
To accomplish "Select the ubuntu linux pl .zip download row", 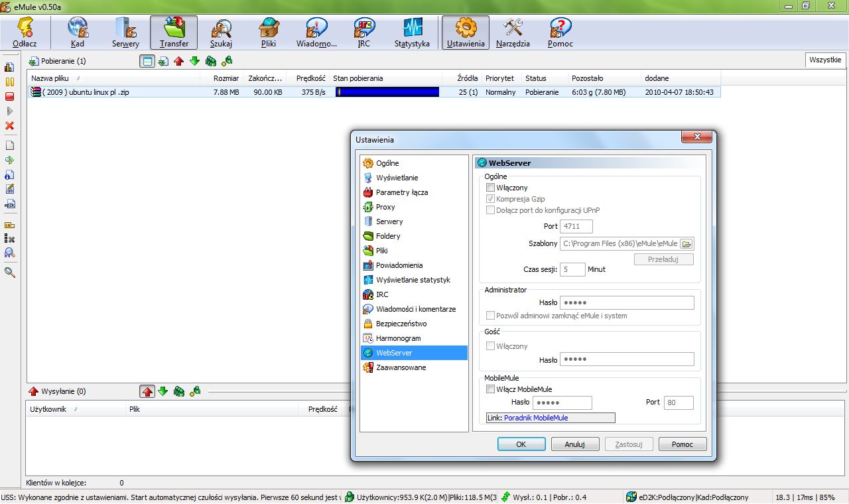I will [x=374, y=92].
